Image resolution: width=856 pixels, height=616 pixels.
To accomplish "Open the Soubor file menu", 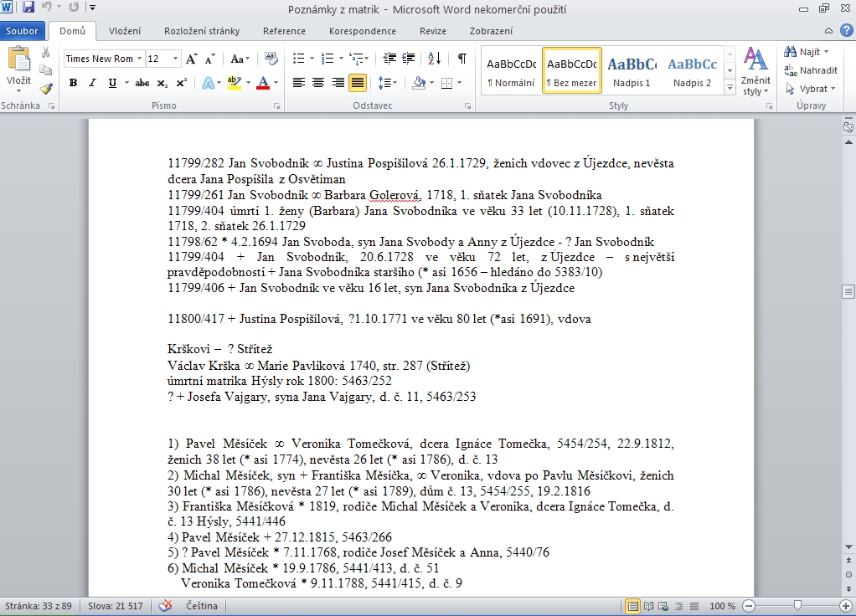I will click(23, 31).
